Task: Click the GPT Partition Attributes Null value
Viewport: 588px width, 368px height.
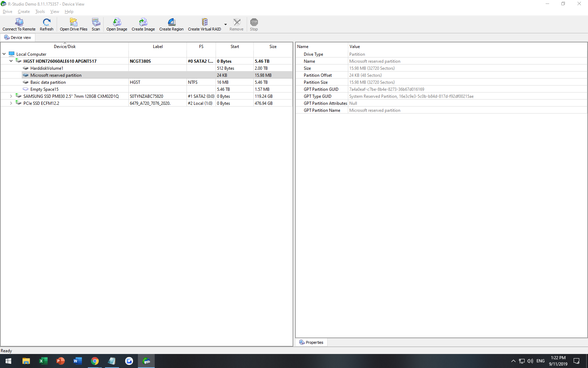Action: click(353, 103)
